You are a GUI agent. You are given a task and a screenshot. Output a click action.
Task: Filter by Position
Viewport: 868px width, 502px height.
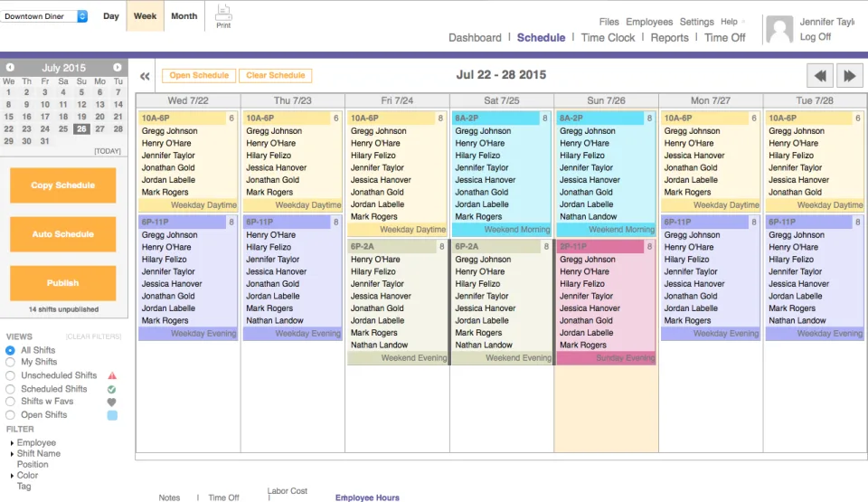pos(33,464)
